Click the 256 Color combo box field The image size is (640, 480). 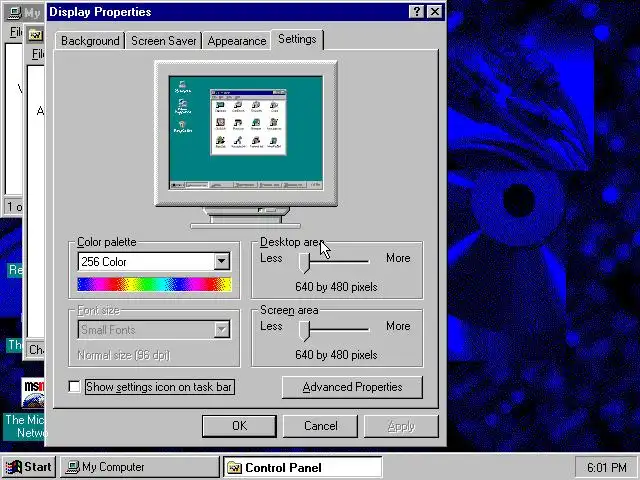point(154,262)
